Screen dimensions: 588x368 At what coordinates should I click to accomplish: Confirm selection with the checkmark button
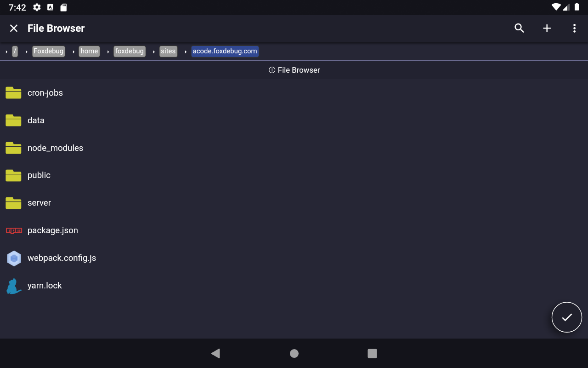566,317
